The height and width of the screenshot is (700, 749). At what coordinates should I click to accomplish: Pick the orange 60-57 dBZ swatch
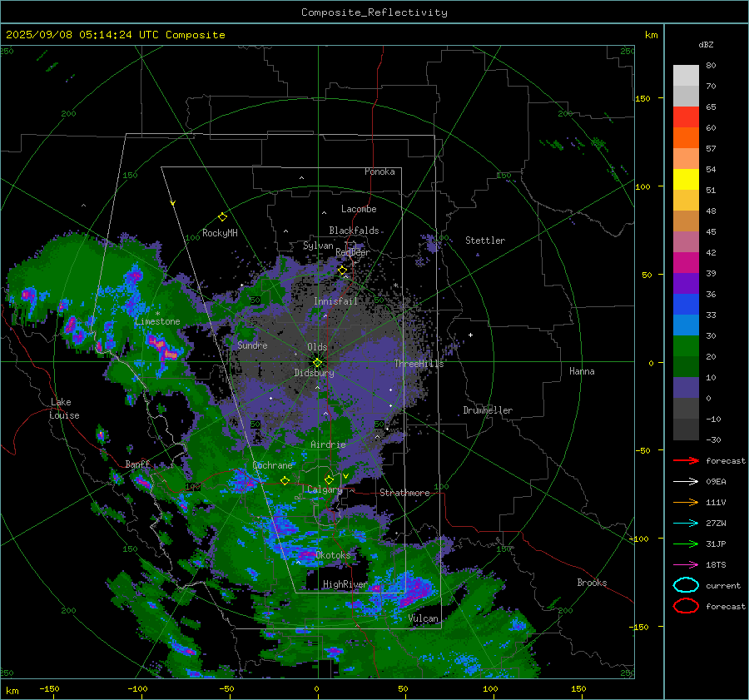pyautogui.click(x=686, y=138)
